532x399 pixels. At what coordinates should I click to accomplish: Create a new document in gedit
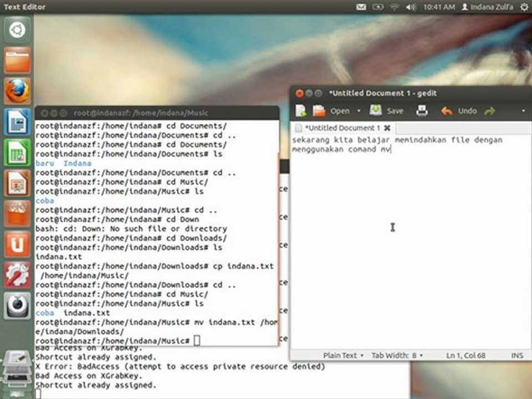(x=300, y=111)
